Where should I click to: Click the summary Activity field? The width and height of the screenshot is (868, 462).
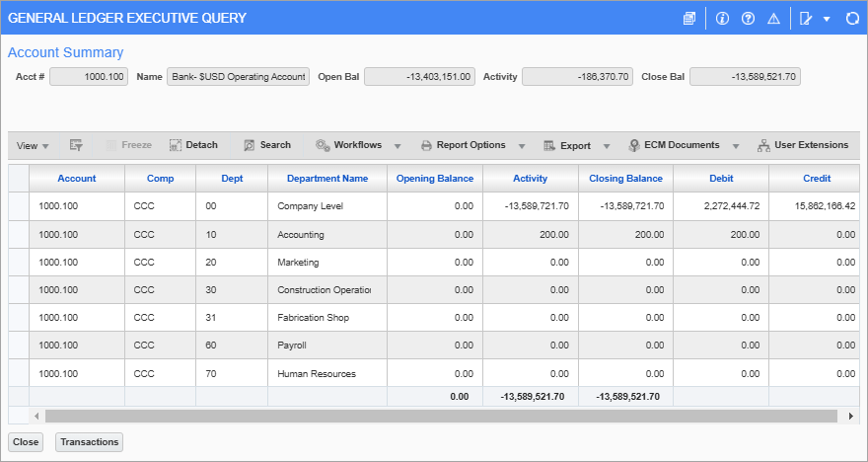click(577, 77)
